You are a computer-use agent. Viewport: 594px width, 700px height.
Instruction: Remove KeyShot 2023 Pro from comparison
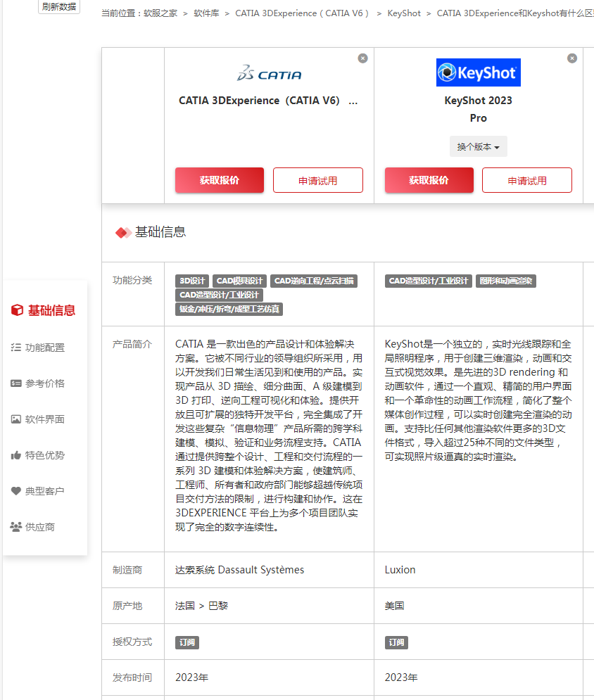point(571,58)
